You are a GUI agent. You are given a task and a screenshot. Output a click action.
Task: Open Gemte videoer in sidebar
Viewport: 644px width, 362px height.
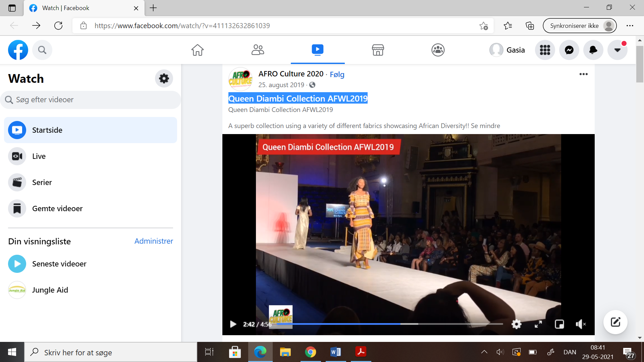click(x=57, y=208)
